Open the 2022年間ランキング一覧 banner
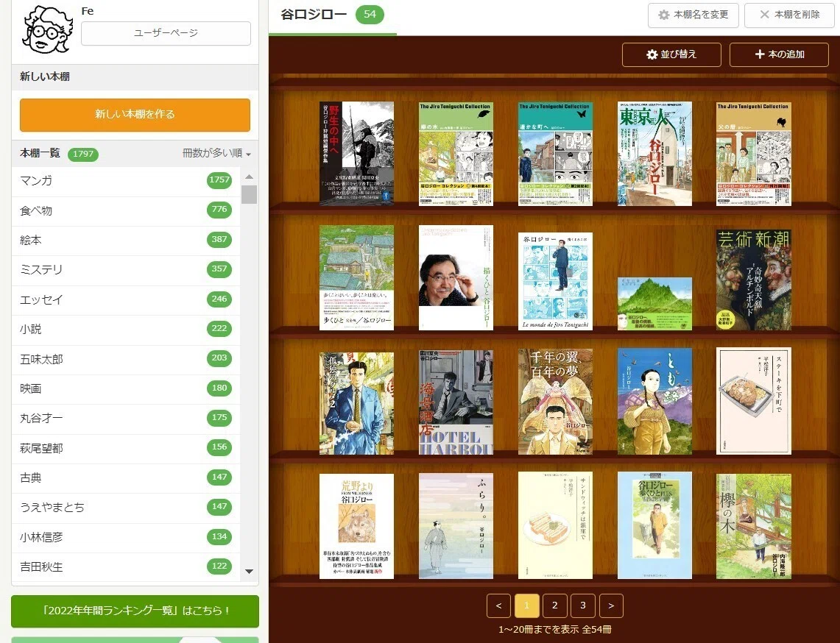 pos(135,611)
